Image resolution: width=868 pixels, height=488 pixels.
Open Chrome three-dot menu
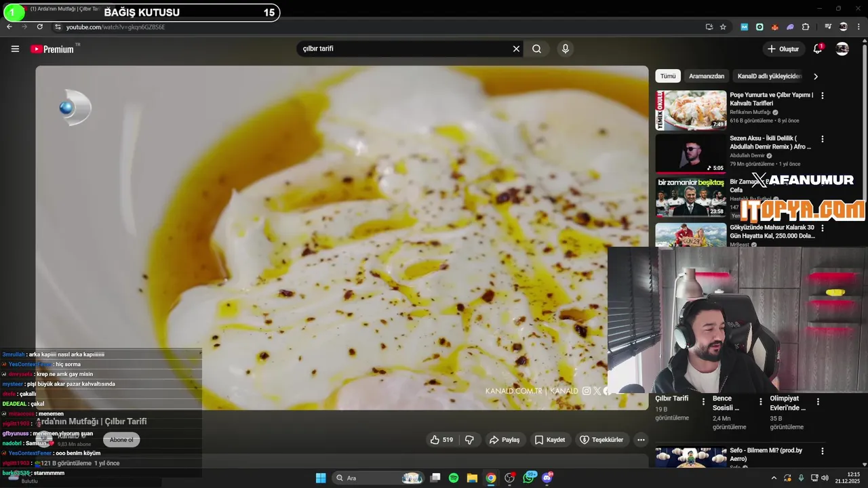coord(859,27)
